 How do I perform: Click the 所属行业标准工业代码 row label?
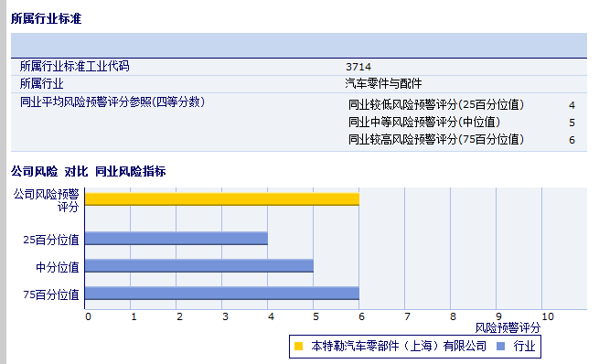[x=74, y=66]
